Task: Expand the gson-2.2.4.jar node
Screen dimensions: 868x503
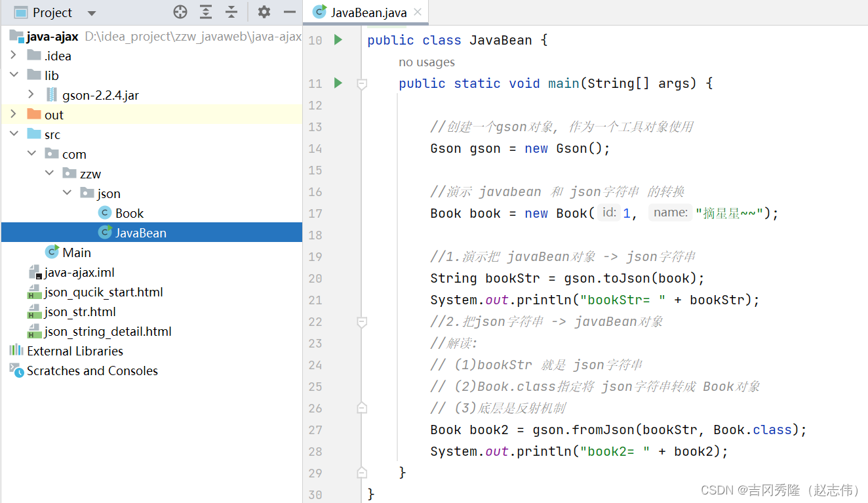Action: point(31,95)
